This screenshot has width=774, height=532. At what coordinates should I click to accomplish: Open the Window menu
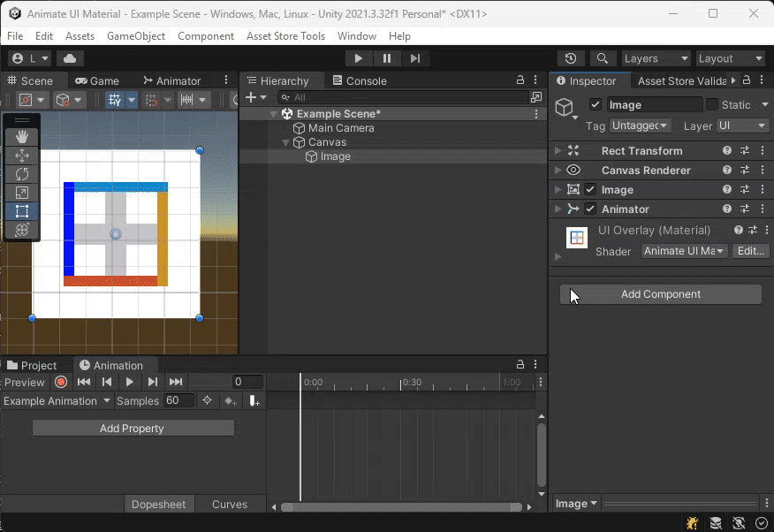point(357,36)
